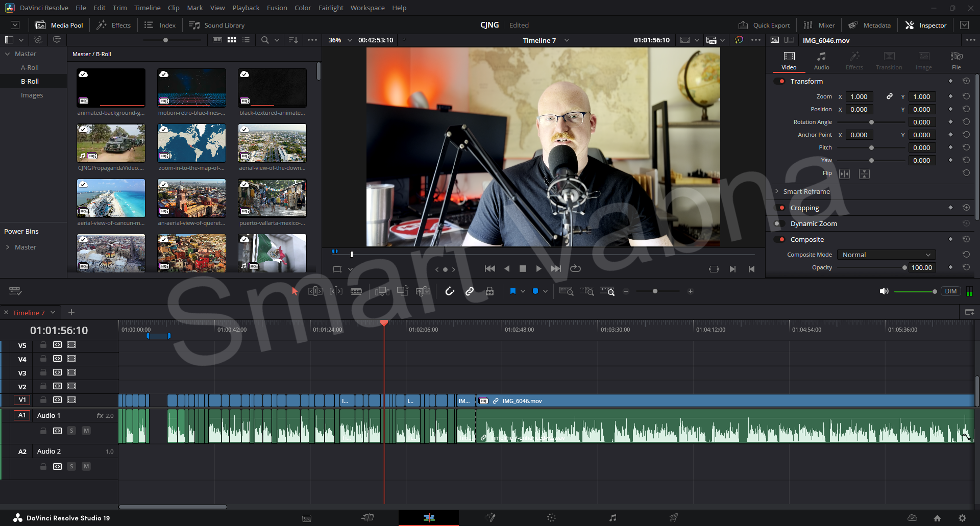Click the Overwrite Clip icon
Screen dimensions: 980x526
[x=402, y=291]
